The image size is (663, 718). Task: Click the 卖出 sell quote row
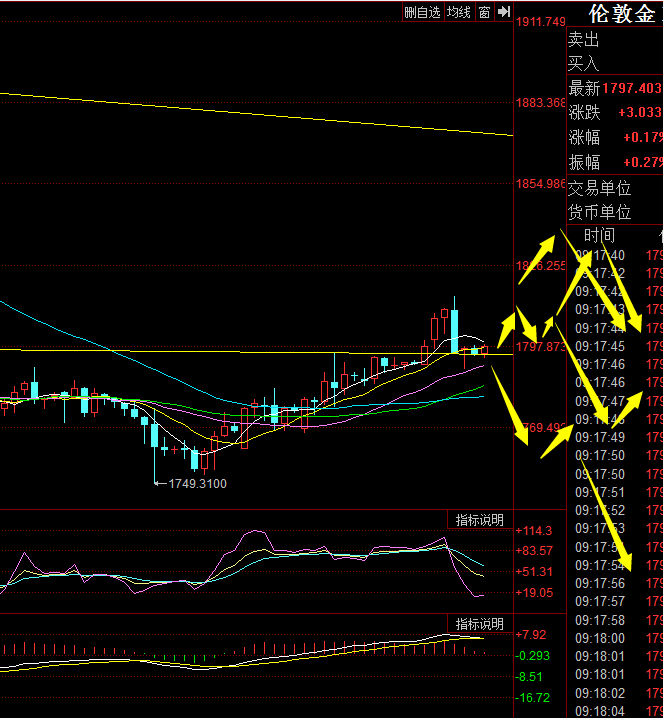point(584,40)
